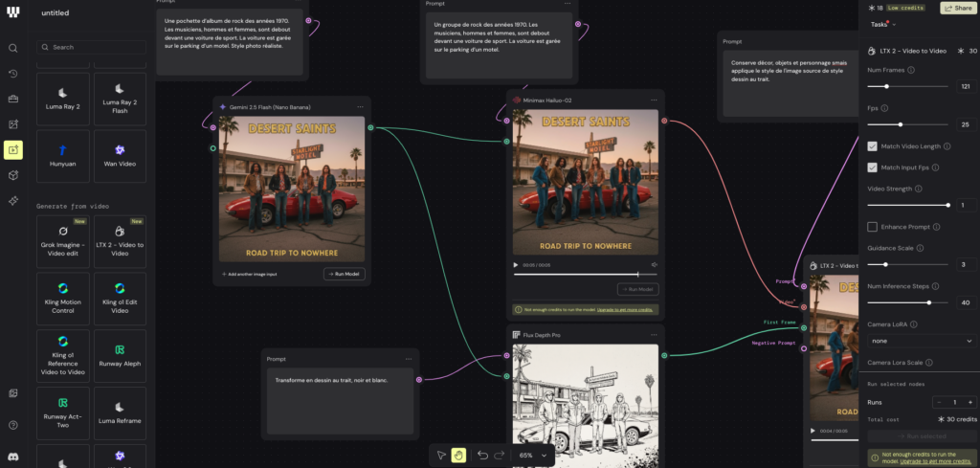
Task: Select the pointer selection tool
Action: (x=440, y=455)
